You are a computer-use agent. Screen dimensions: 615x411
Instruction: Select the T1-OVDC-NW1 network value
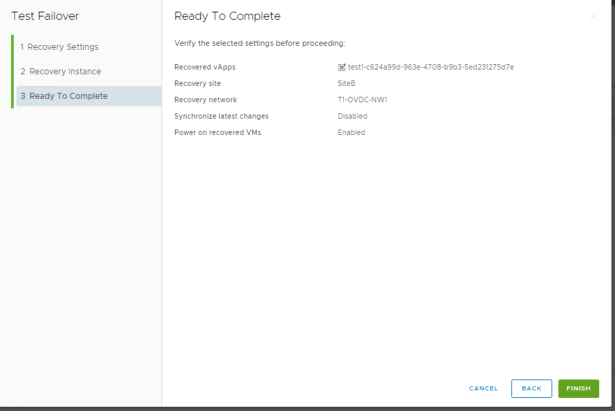(362, 100)
